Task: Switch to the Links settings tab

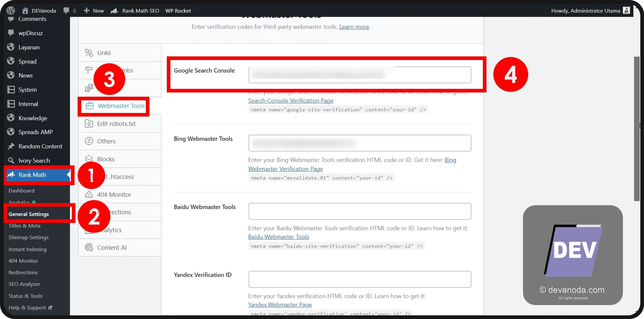Action: point(120,53)
